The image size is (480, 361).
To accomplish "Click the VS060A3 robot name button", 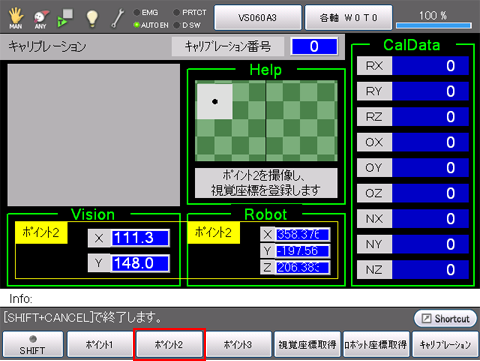I will click(x=258, y=17).
